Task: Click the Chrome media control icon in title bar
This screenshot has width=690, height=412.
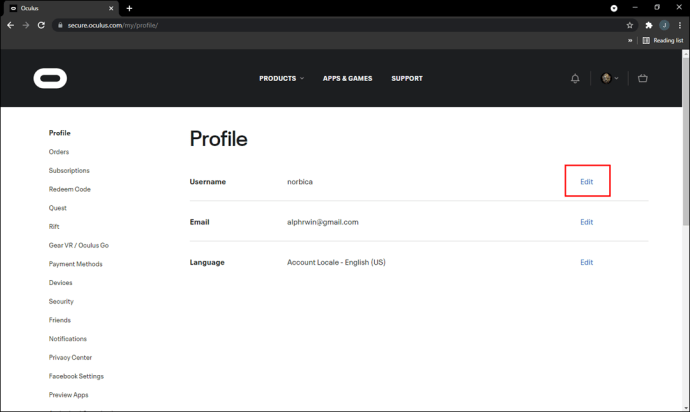Action: pyautogui.click(x=614, y=8)
